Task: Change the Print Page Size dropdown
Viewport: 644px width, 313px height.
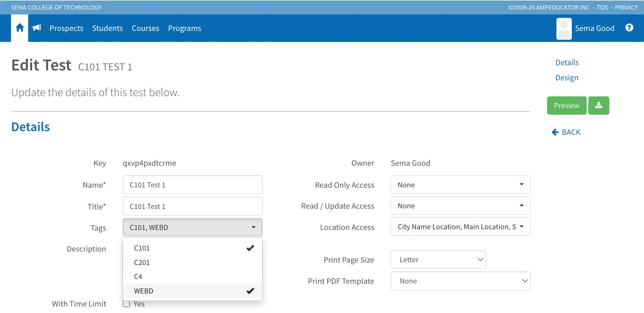Action: 438,259
